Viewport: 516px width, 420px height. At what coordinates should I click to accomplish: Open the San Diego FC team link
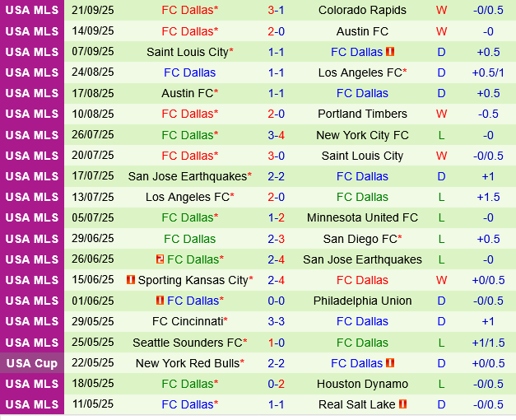pos(360,239)
